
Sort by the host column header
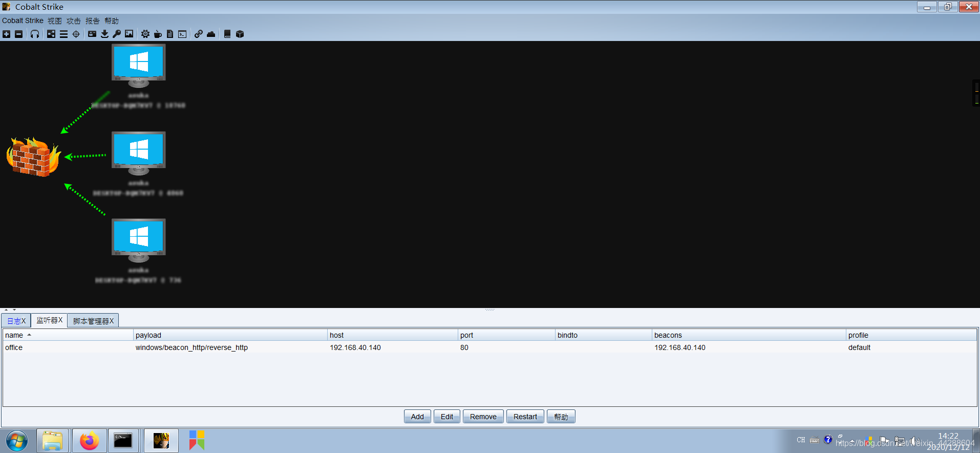393,335
